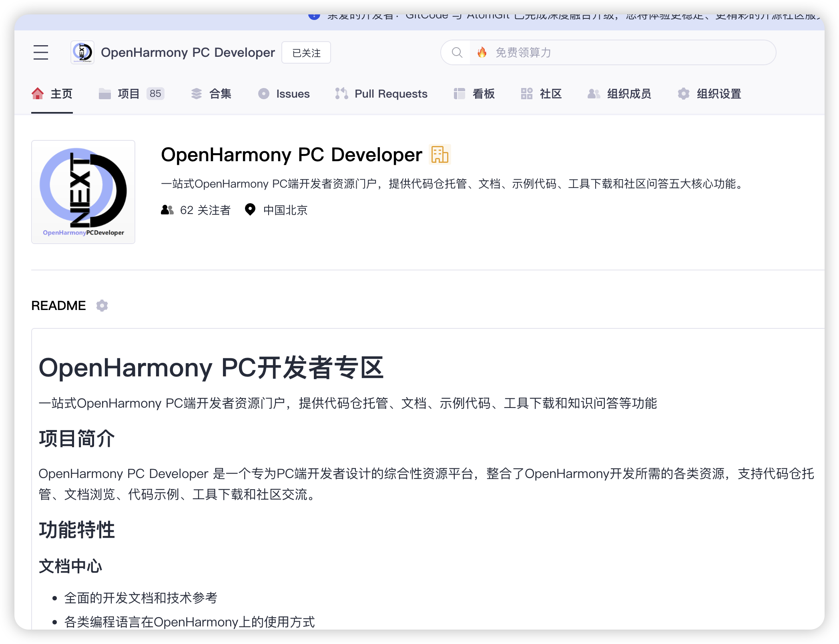Switch to the 主页 home tab
The height and width of the screenshot is (644, 839).
52,94
